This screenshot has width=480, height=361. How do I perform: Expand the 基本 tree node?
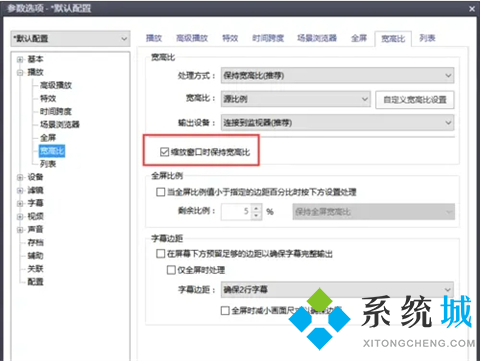pos(20,60)
